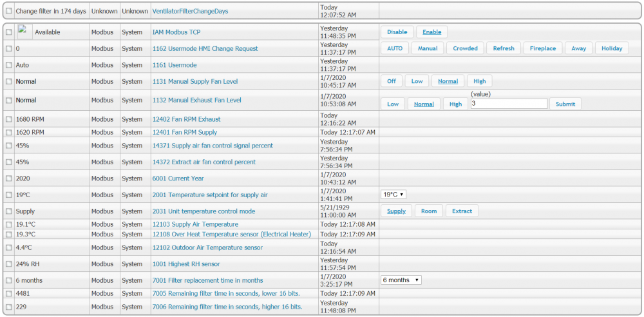
Task: Open 12102 Outdoor Air Temperature sensor link
Action: point(207,247)
